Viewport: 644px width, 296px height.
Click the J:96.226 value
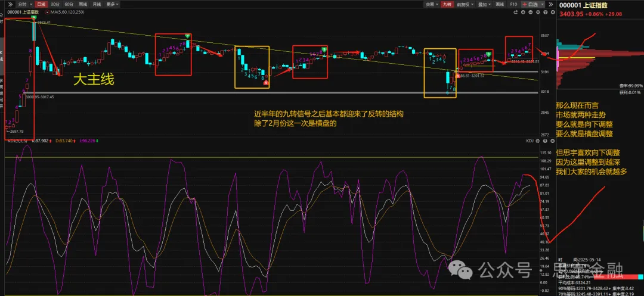point(88,141)
